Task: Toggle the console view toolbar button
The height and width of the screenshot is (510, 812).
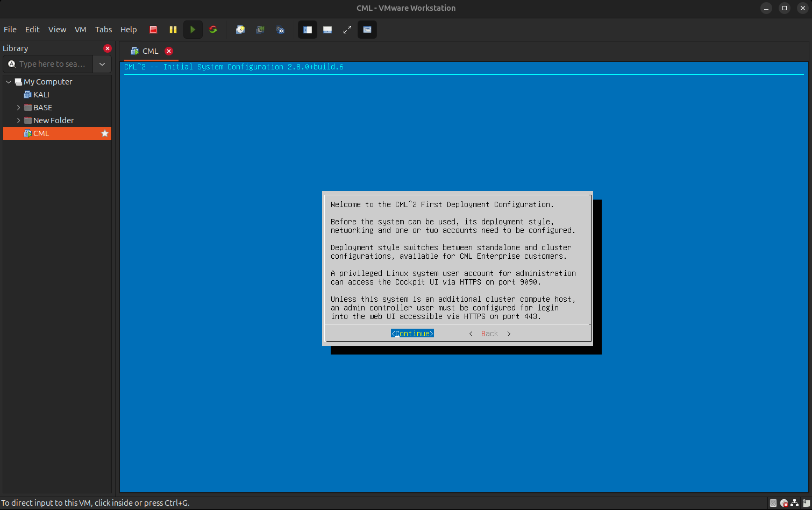Action: tap(367, 30)
